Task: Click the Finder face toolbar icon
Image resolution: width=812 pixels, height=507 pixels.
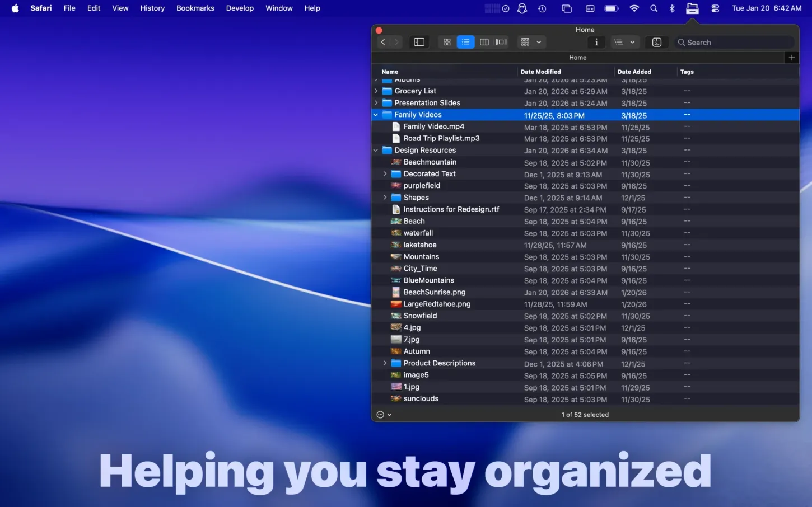Action: click(x=657, y=42)
